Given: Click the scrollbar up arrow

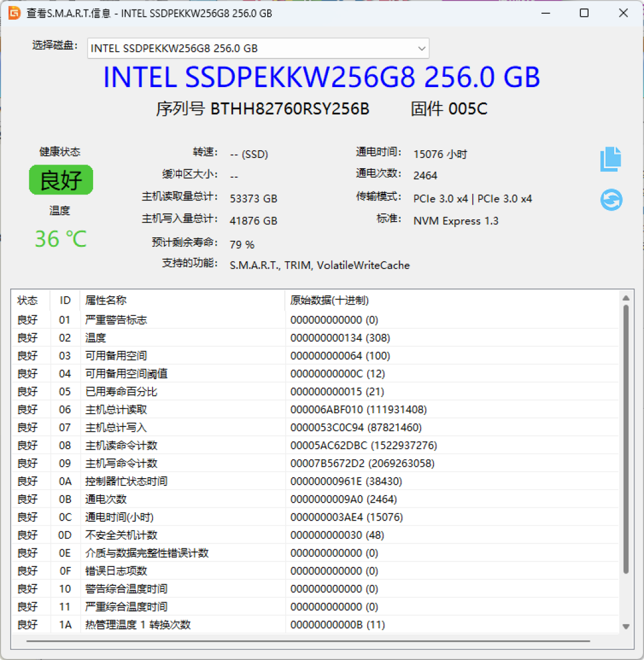Looking at the screenshot, I should coord(626,298).
